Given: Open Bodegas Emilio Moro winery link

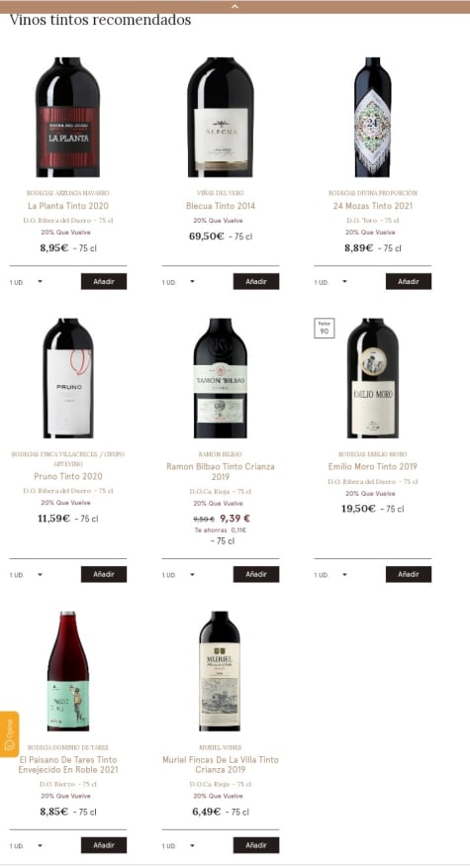Looking at the screenshot, I should [x=373, y=454].
